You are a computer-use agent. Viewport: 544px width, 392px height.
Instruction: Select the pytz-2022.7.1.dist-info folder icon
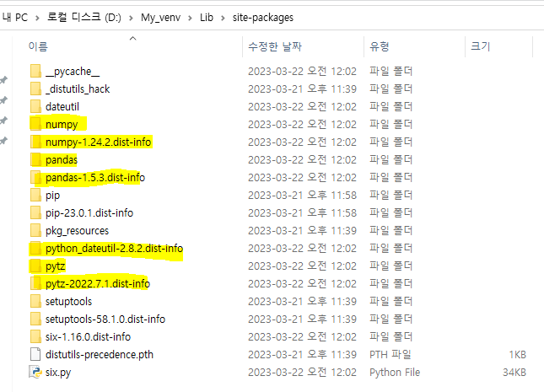click(x=35, y=283)
